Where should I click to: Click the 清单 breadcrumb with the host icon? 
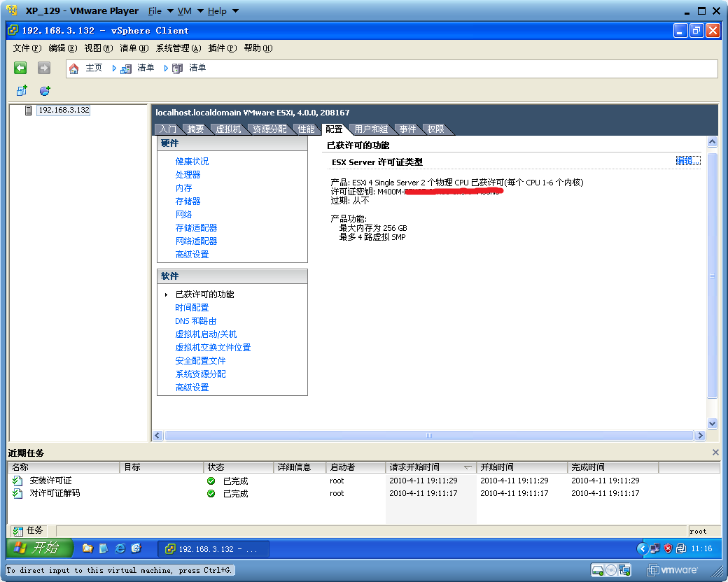tap(190, 69)
